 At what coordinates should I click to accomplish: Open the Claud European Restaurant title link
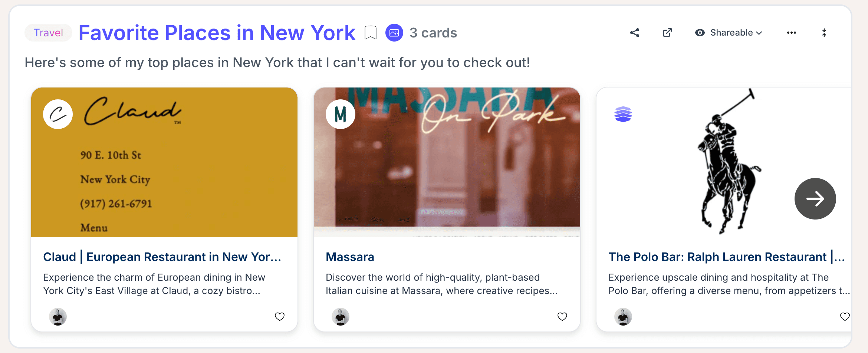(x=162, y=257)
